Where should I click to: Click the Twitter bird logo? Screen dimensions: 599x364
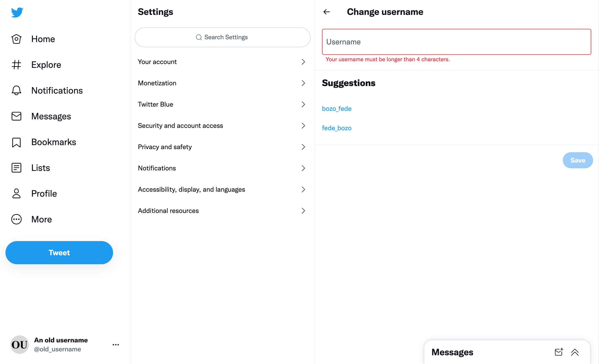click(x=17, y=12)
